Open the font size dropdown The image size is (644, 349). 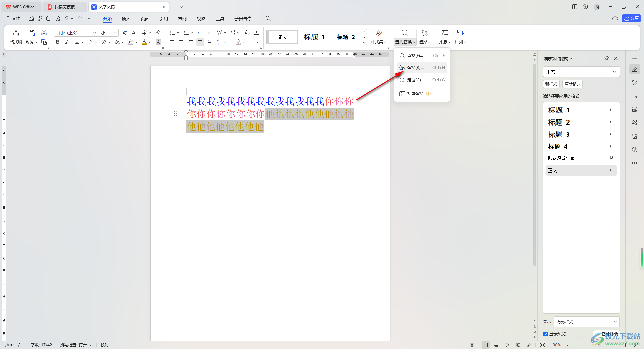pyautogui.click(x=115, y=33)
